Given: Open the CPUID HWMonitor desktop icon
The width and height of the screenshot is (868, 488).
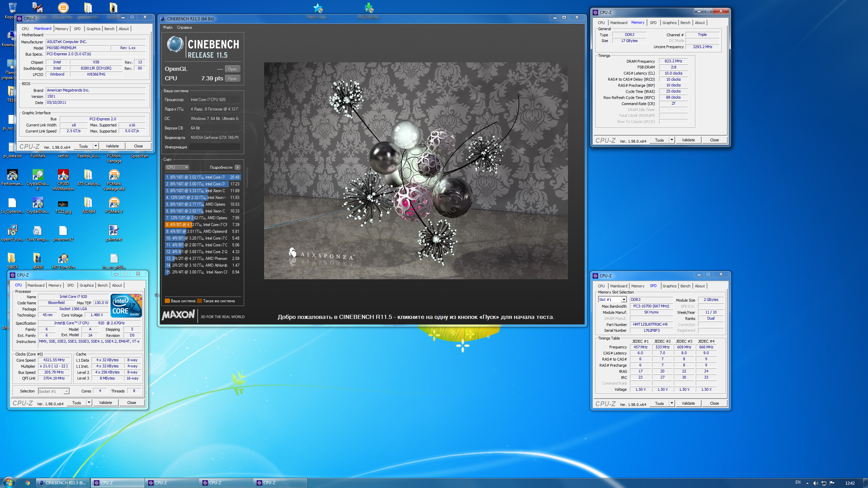Looking at the screenshot, I should click(x=63, y=180).
